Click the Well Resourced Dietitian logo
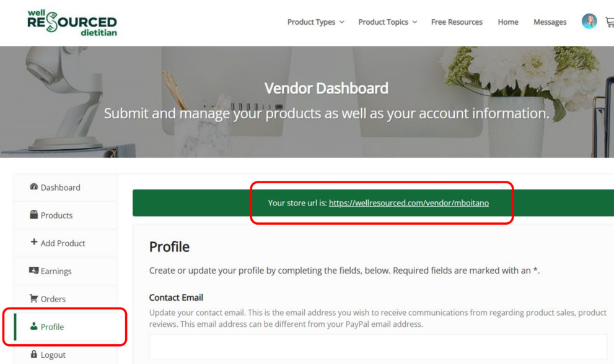Image resolution: width=614 pixels, height=364 pixels. tap(72, 23)
